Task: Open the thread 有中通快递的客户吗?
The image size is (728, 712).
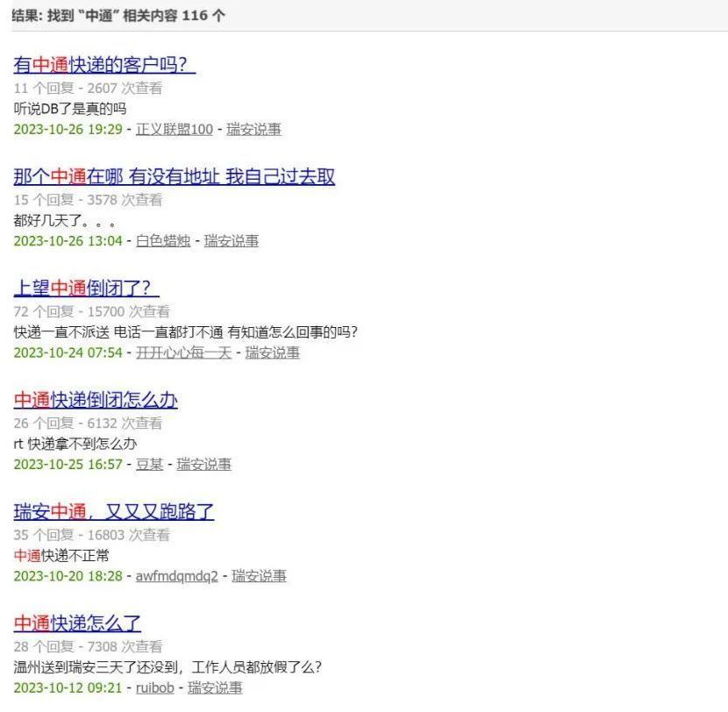Action: click(x=104, y=65)
